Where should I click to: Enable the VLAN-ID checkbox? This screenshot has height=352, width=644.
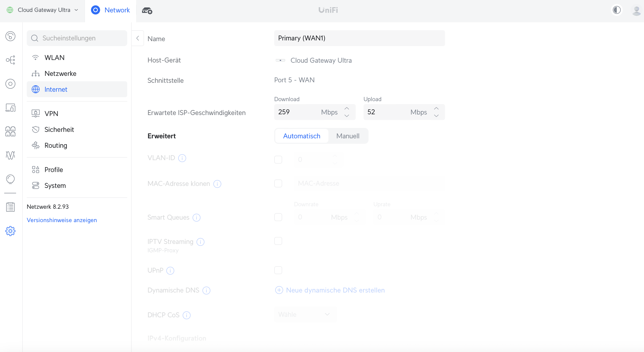(278, 159)
